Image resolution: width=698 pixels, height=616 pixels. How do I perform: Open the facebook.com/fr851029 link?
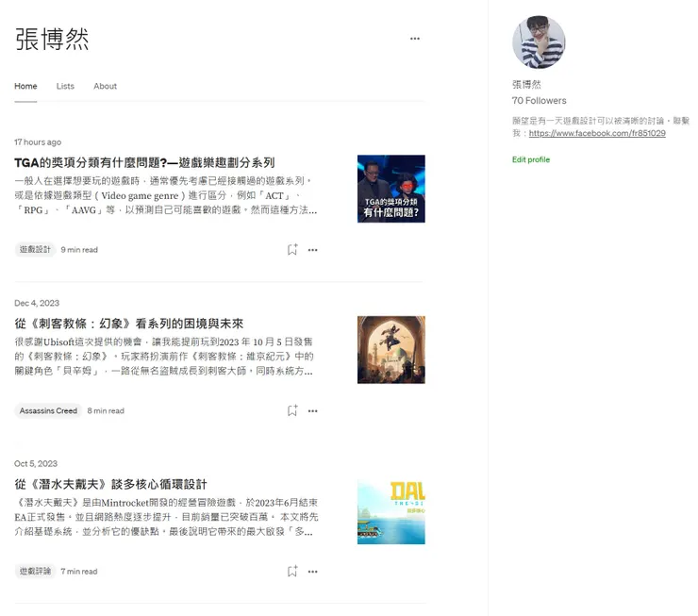[x=597, y=133]
